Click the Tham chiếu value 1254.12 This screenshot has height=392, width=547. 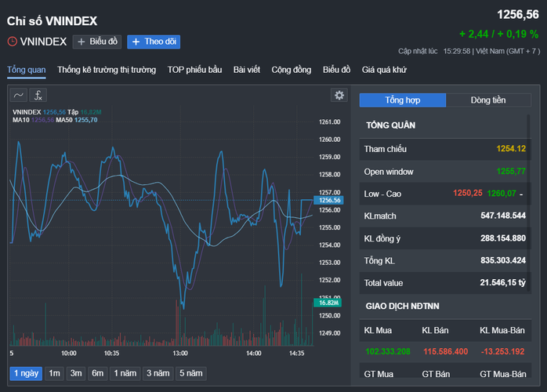point(511,149)
